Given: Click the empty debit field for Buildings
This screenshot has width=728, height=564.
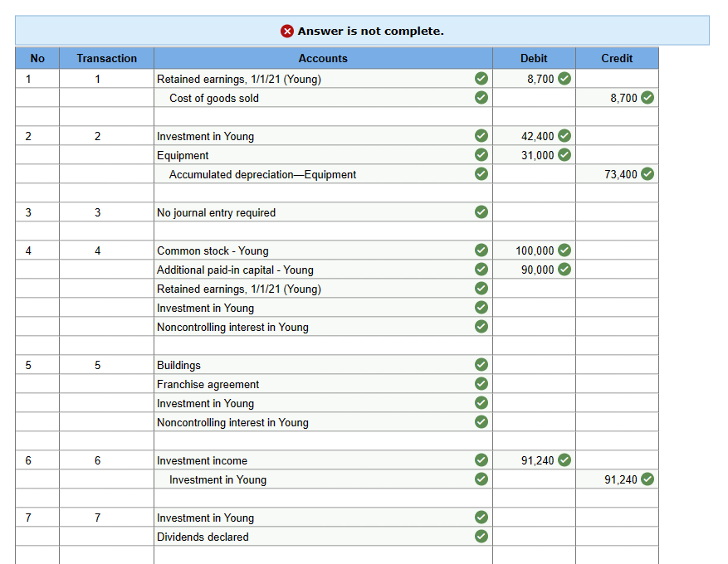Looking at the screenshot, I should 534,365.
